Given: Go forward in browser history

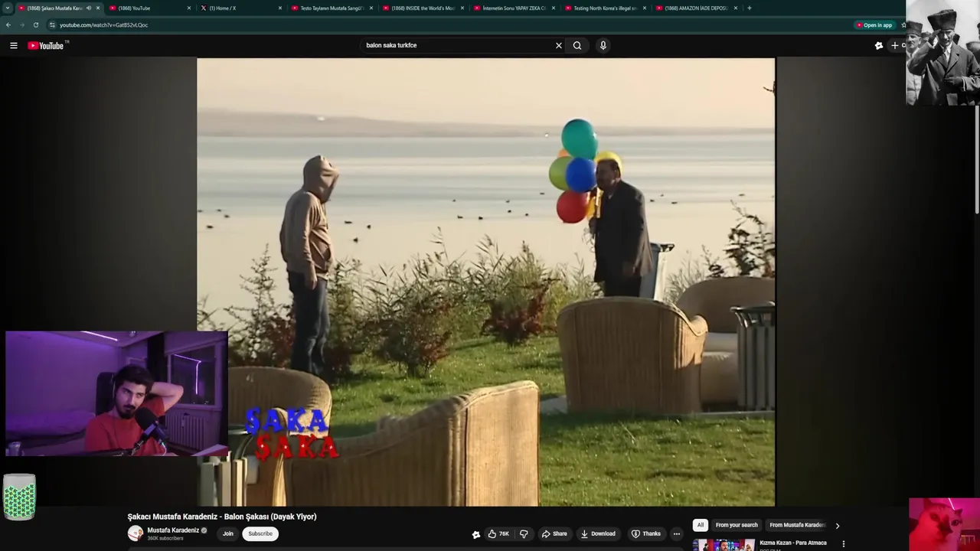Looking at the screenshot, I should click(21, 24).
